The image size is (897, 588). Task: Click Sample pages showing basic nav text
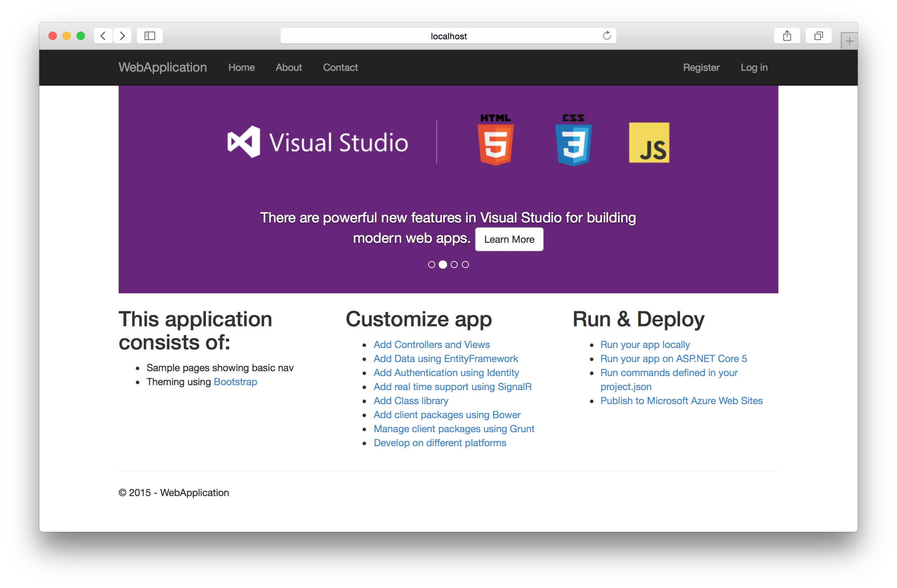[x=220, y=368]
